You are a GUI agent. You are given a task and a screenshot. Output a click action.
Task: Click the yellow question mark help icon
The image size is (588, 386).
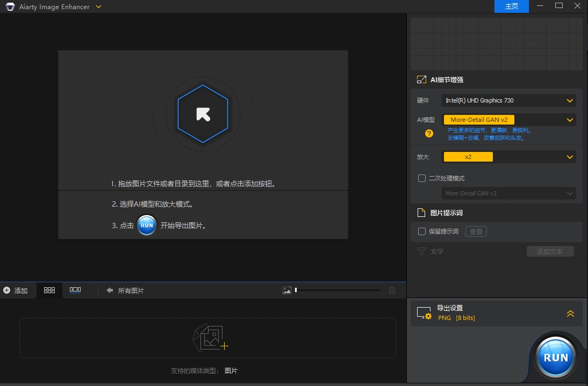(x=429, y=134)
